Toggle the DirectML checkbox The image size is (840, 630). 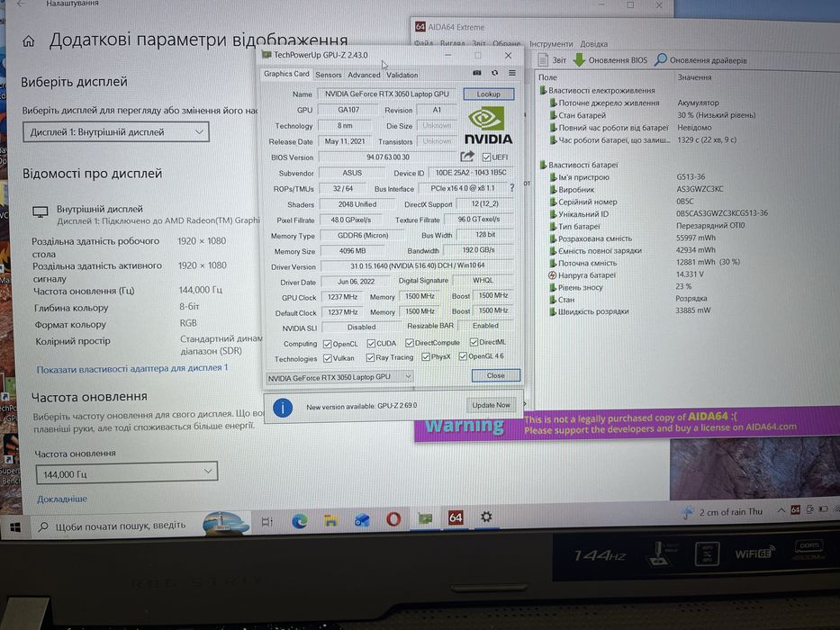474,342
